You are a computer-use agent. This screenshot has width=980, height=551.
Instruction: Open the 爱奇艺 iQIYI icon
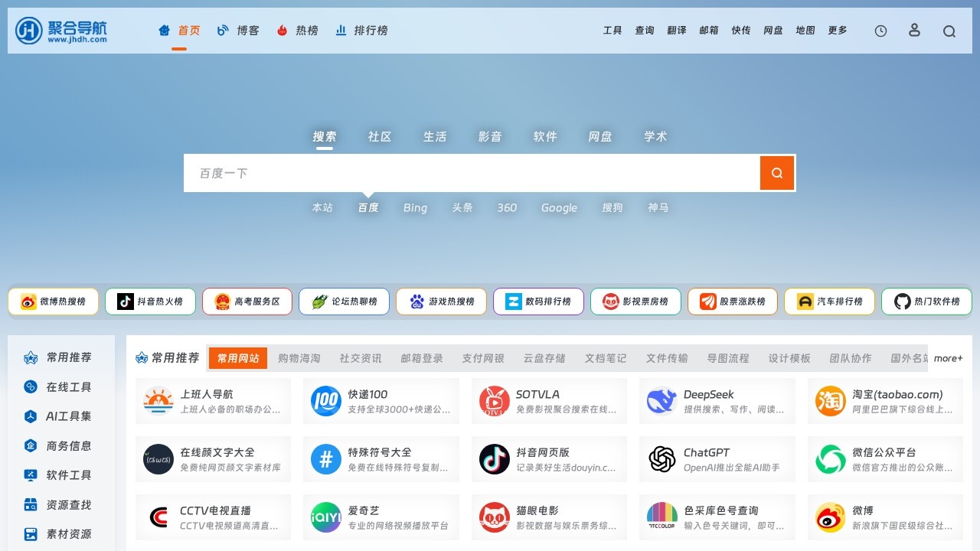tap(326, 517)
